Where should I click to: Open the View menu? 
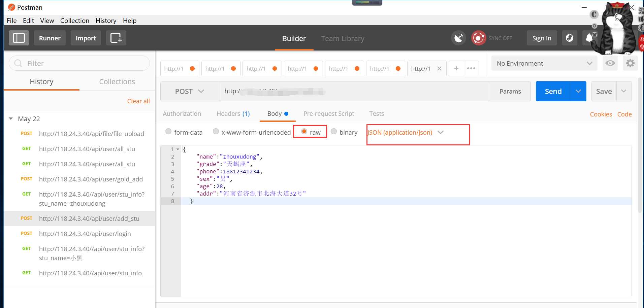click(x=47, y=21)
